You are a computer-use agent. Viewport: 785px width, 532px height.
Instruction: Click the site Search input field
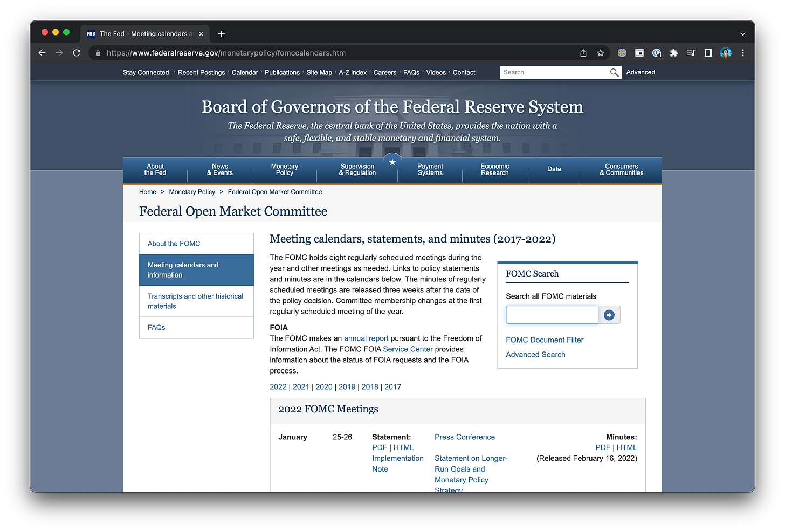[554, 72]
